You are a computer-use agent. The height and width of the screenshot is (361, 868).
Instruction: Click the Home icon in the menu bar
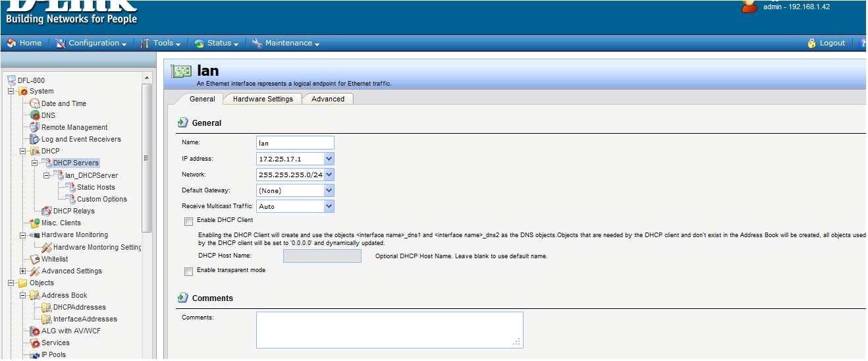pos(11,43)
